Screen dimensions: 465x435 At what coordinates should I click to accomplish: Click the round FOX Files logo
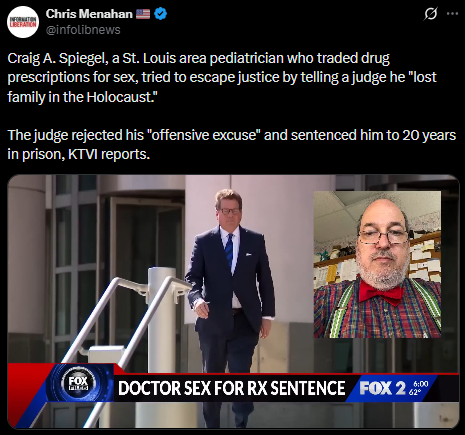[78, 383]
